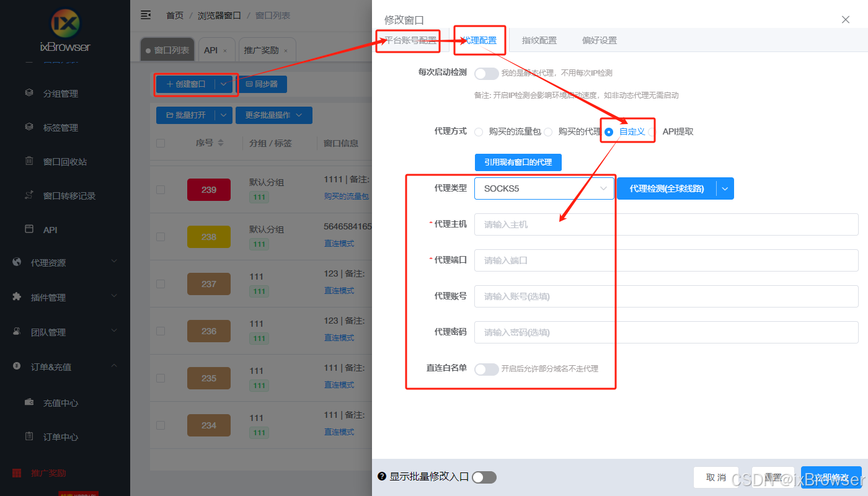Toggle the 显示批量修改入口 switch

(484, 477)
